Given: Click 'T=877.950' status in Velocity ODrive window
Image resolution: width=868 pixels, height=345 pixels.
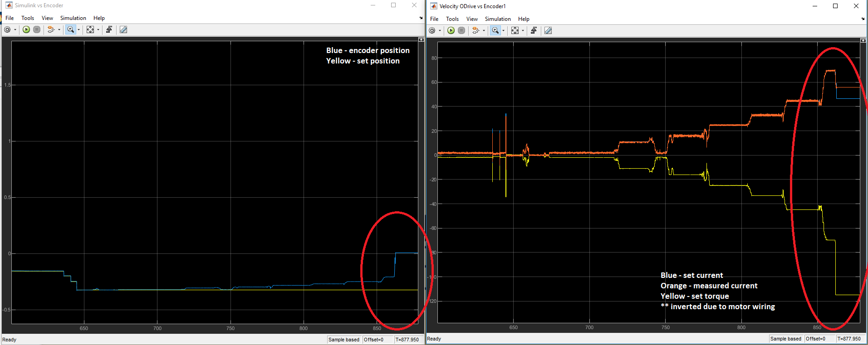Looking at the screenshot, I should click(849, 339).
